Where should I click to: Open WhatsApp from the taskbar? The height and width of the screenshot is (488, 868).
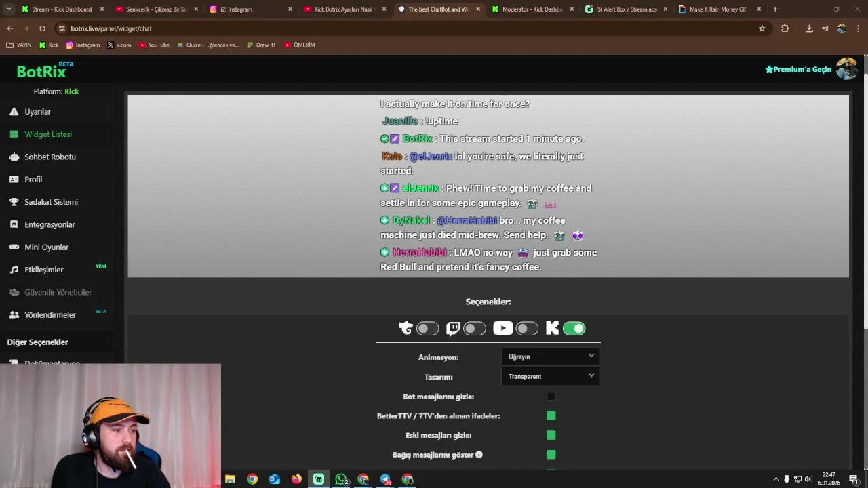(x=341, y=479)
